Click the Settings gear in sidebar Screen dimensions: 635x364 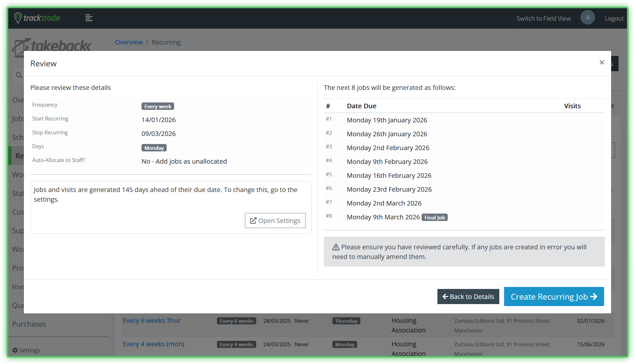tap(15, 350)
